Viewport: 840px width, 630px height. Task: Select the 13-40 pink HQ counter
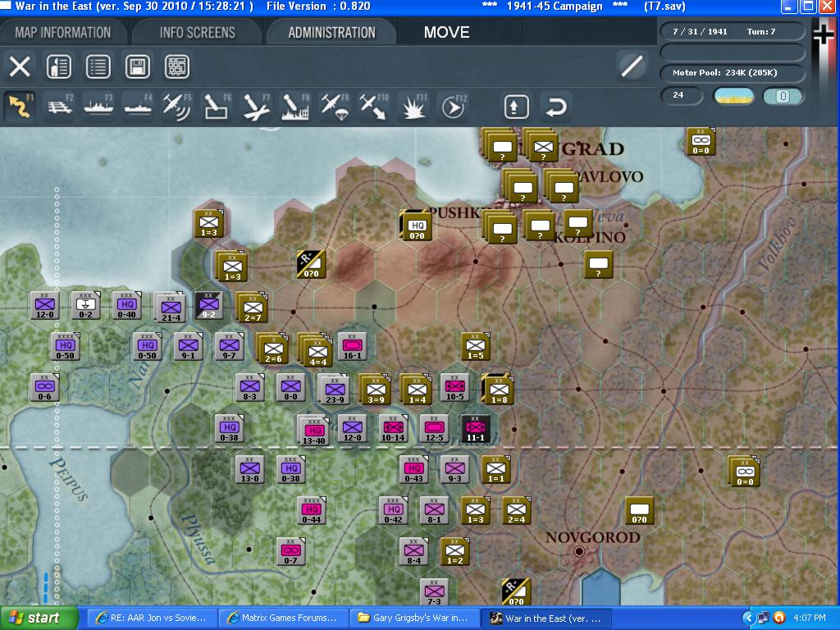pos(313,430)
